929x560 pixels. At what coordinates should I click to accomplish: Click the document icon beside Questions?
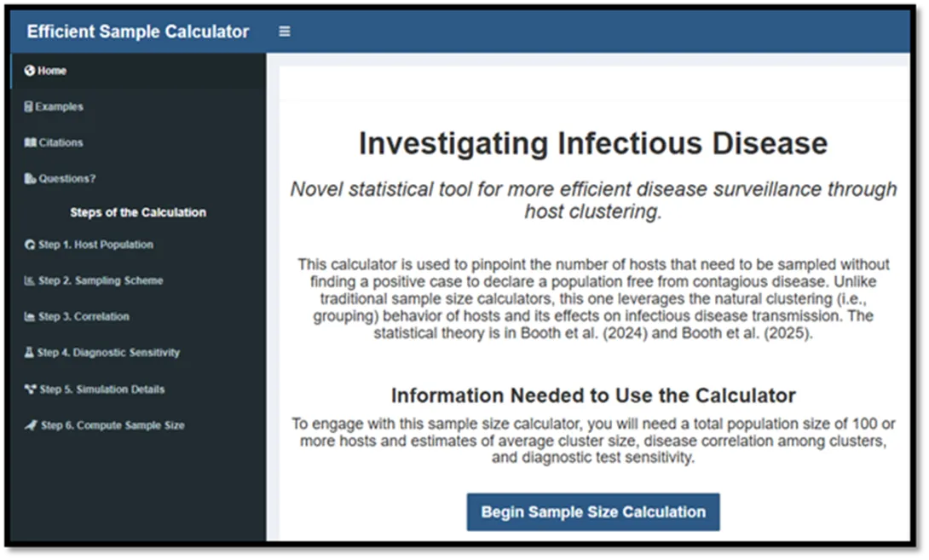tap(30, 178)
